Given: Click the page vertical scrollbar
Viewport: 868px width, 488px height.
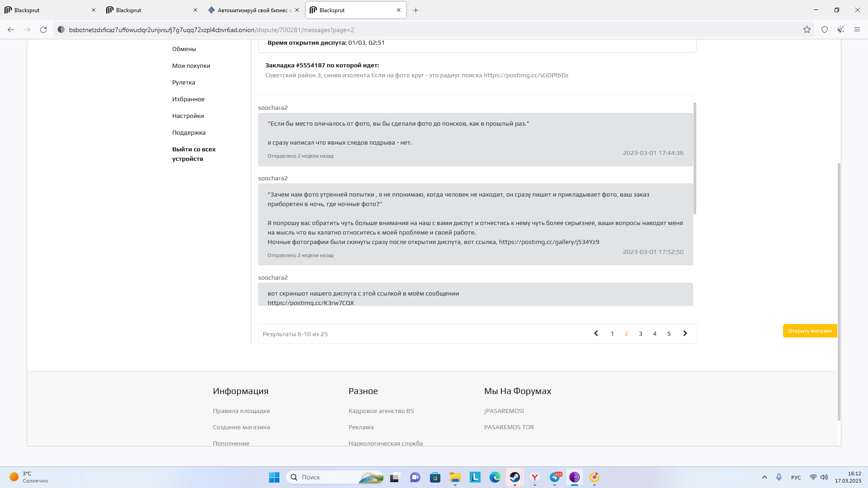Looking at the screenshot, I should [x=839, y=291].
